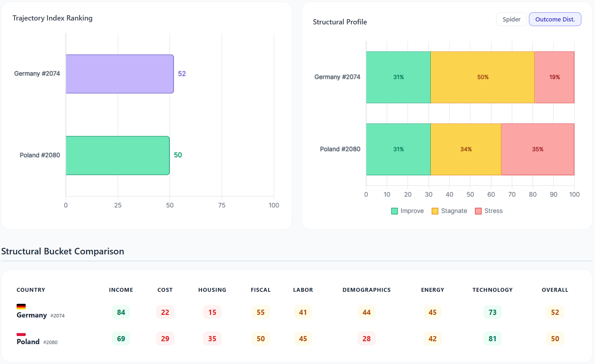595x364 pixels.
Task: Click Poland's green trajectory index bar
Action: click(x=117, y=155)
